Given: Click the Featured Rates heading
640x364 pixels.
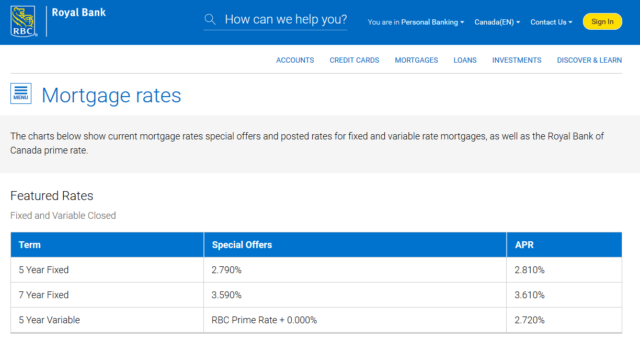Looking at the screenshot, I should (52, 196).
